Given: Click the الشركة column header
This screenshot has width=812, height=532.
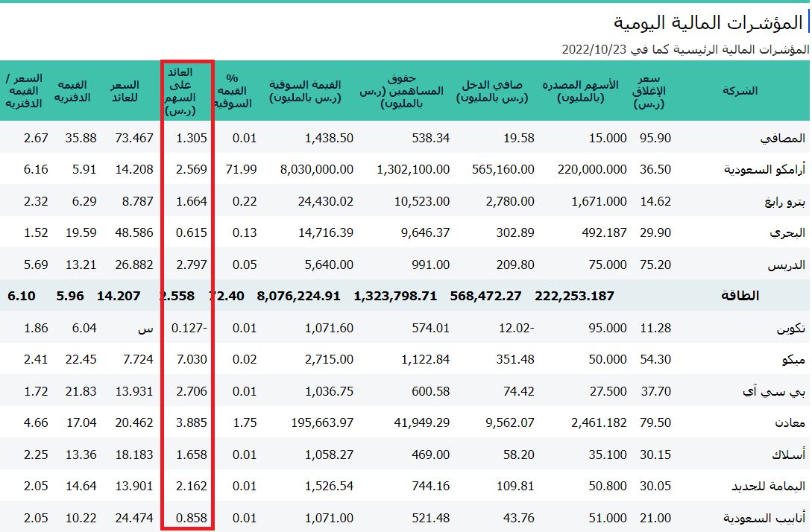Looking at the screenshot, I should click(740, 91).
